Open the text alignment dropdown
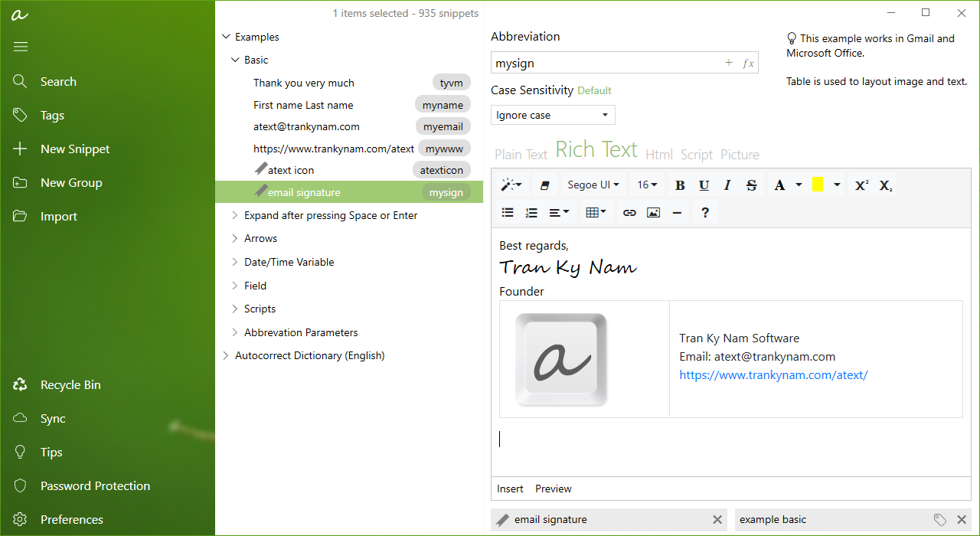 click(560, 213)
